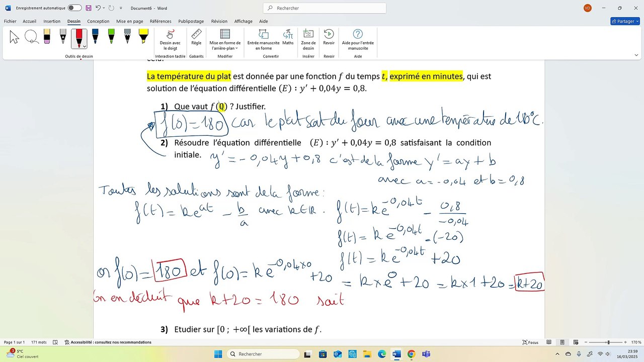This screenshot has width=644, height=362.
Task: Click the zoom out minus button
Action: click(x=587, y=342)
